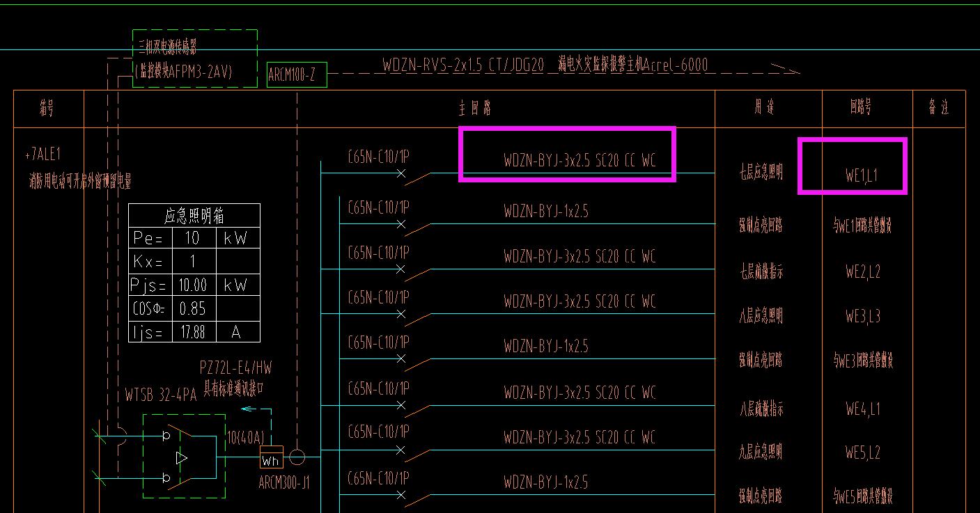980x513 pixels.
Task: Click circuit number WE5,L2
Action: pyautogui.click(x=863, y=452)
